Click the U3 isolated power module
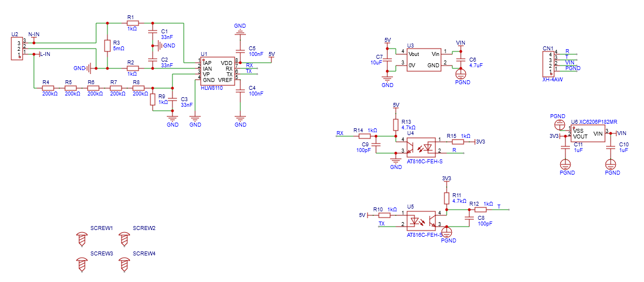 pyautogui.click(x=424, y=59)
